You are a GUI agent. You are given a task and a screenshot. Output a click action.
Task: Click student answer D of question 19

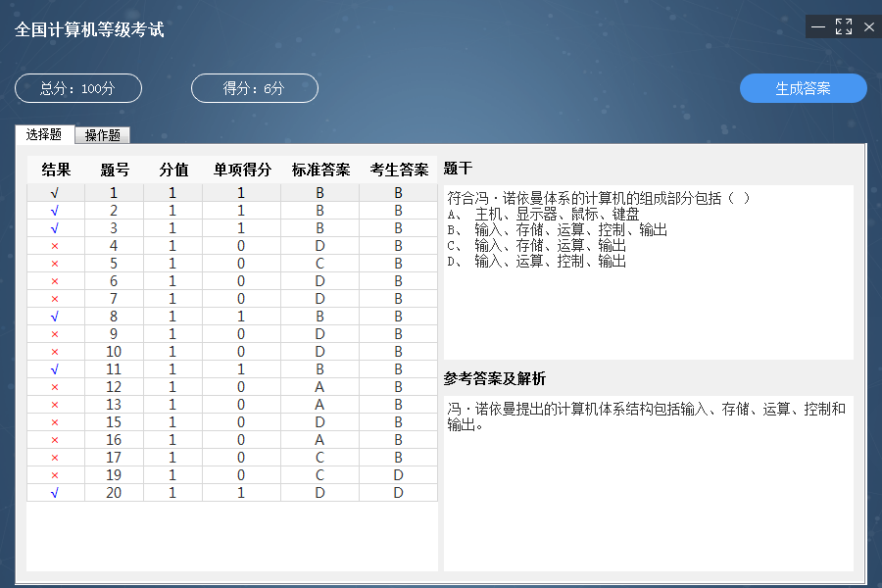(398, 475)
